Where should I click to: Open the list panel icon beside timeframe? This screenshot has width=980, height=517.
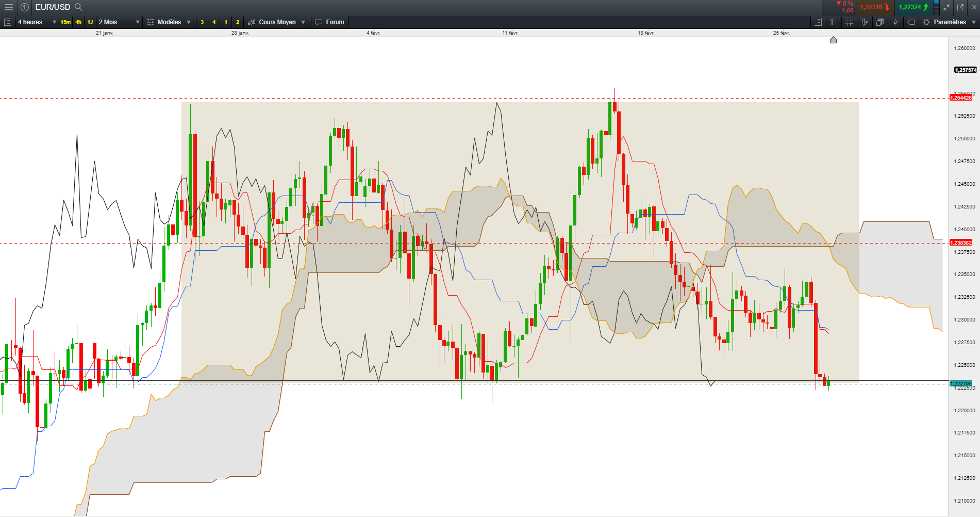tap(7, 22)
